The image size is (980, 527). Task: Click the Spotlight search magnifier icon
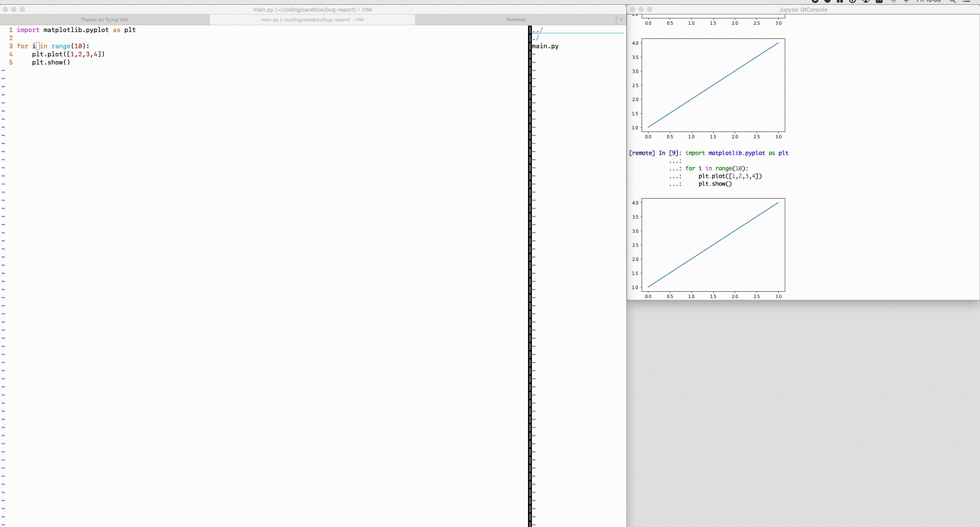click(x=953, y=1)
